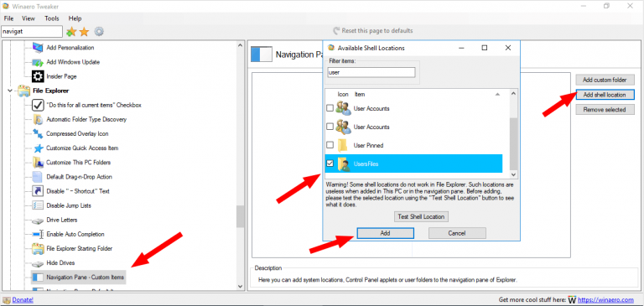Click the Add shell location button
The width and height of the screenshot is (644, 306).
point(605,95)
